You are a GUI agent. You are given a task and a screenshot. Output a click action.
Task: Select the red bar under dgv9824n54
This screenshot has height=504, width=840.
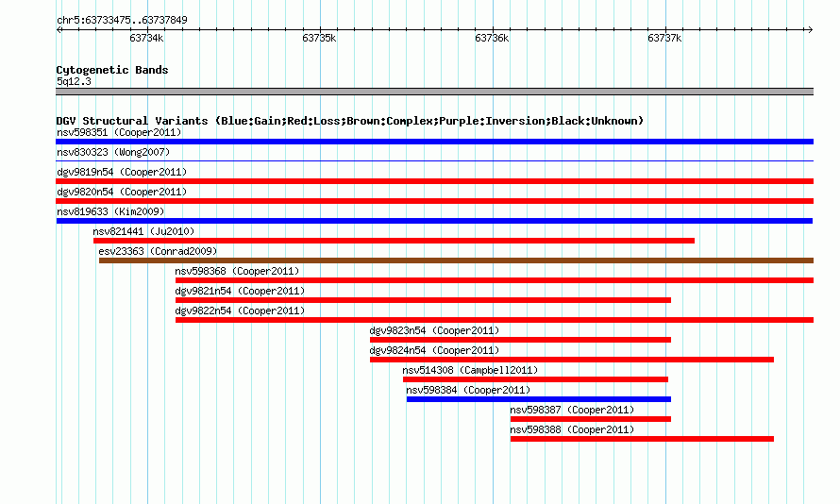pos(572,360)
